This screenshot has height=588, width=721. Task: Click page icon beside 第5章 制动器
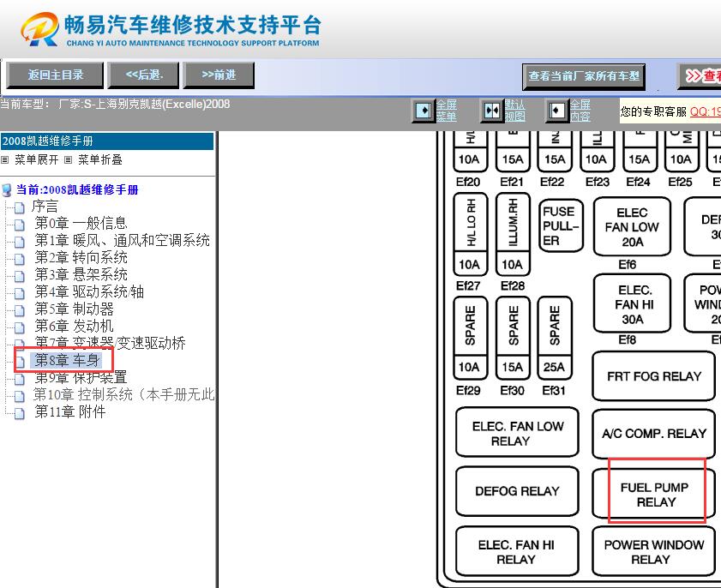20,310
